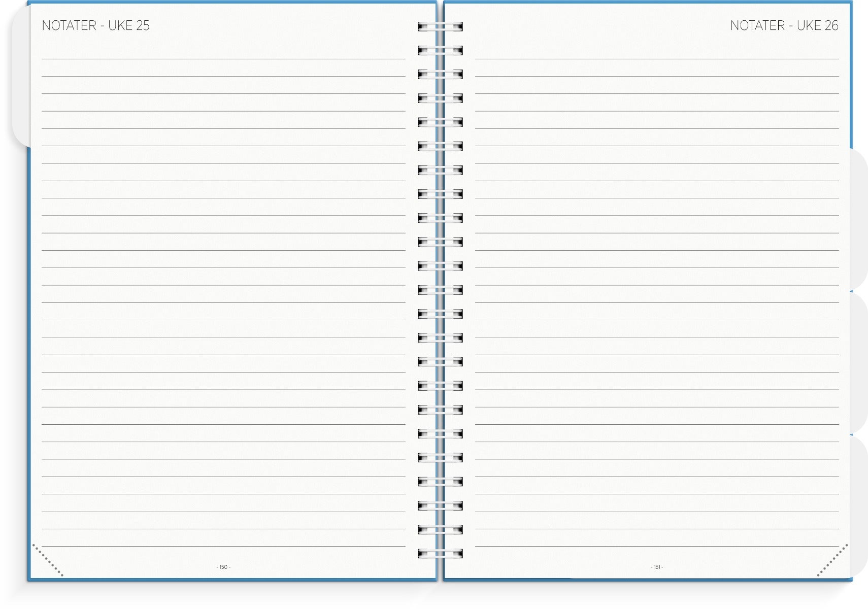Select the page number 151 footer
Screen dimensions: 868x609
coord(657,567)
